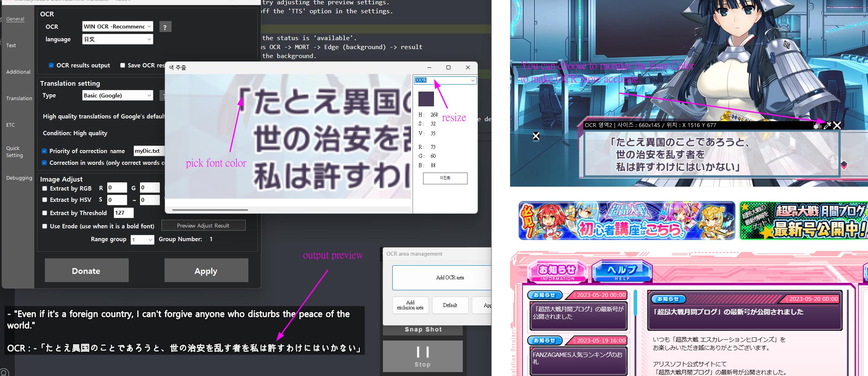868x376 pixels.
Task: Click the myDic.txt dictionary name field
Action: [x=149, y=151]
